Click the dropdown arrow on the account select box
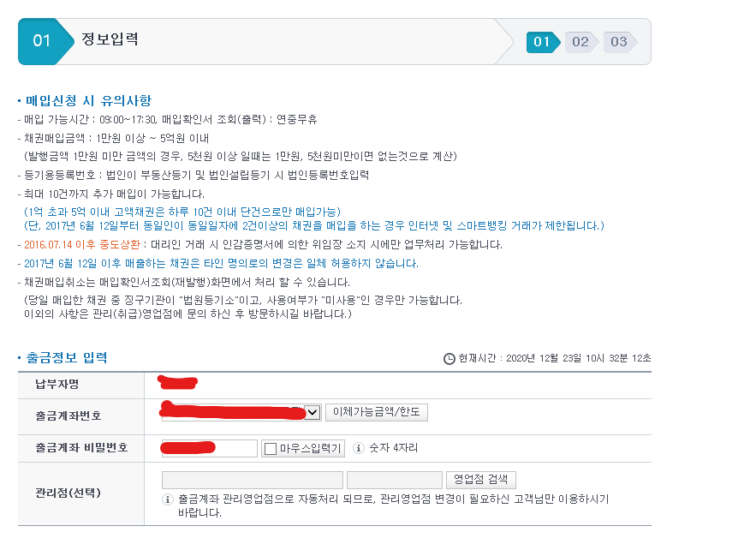The width and height of the screenshot is (756, 550). click(311, 412)
